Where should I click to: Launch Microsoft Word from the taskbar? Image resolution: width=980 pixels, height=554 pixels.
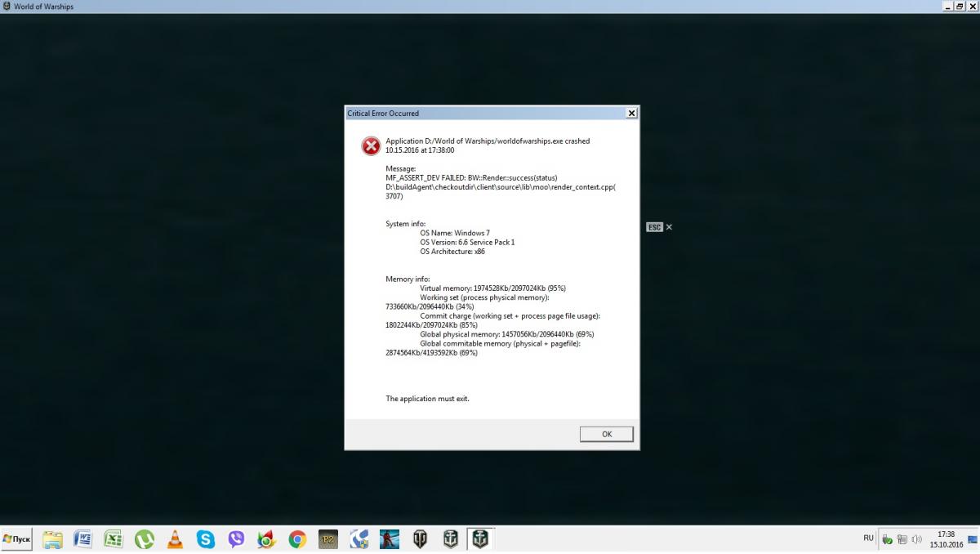82,539
